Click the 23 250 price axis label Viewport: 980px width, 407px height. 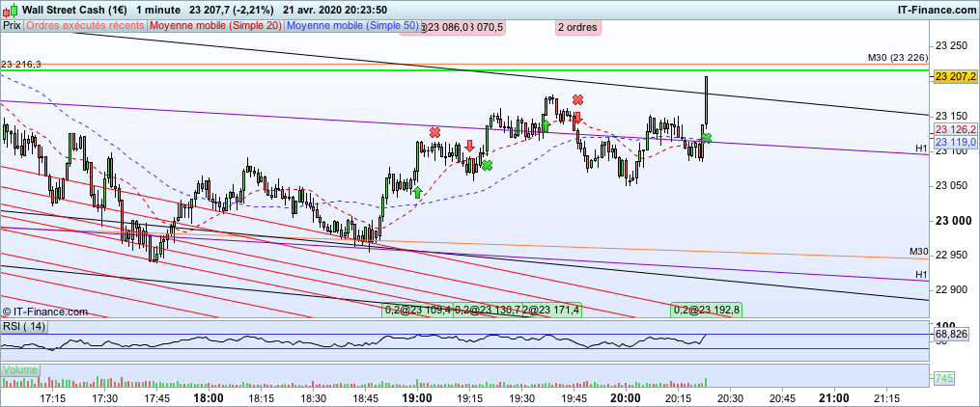[950, 45]
